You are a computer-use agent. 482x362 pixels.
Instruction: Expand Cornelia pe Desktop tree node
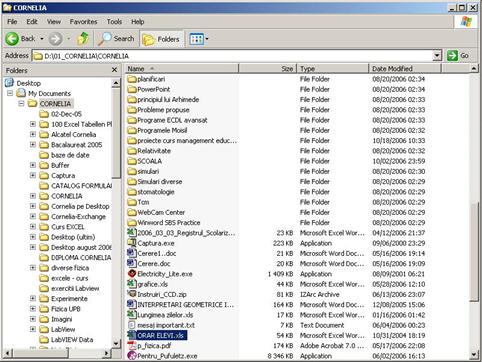pyautogui.click(x=33, y=206)
